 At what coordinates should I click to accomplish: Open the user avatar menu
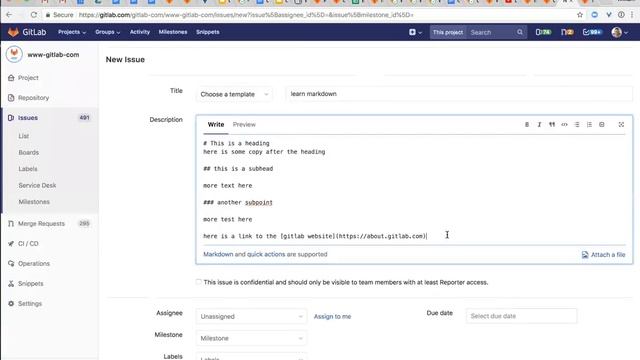coord(619,32)
